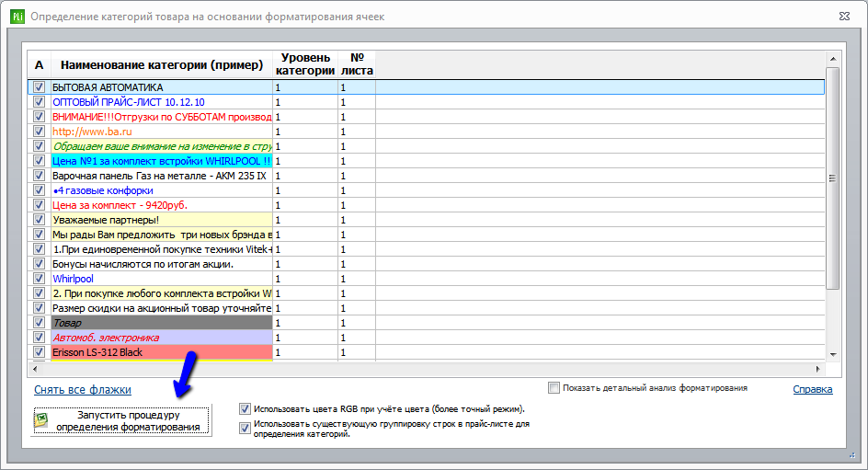The height and width of the screenshot is (470, 868).
Task: Select 1.При единовременной покупке техники Vitek row
Action: 162,249
